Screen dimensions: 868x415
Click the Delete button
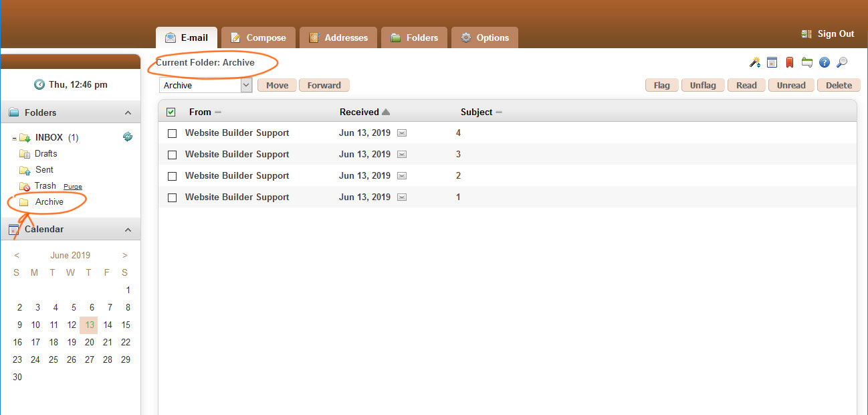[839, 86]
